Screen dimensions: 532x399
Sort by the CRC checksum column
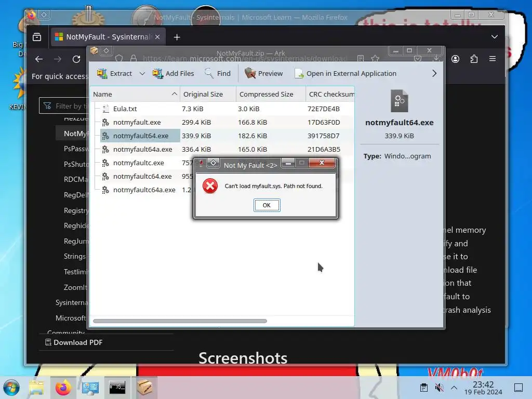pos(330,95)
